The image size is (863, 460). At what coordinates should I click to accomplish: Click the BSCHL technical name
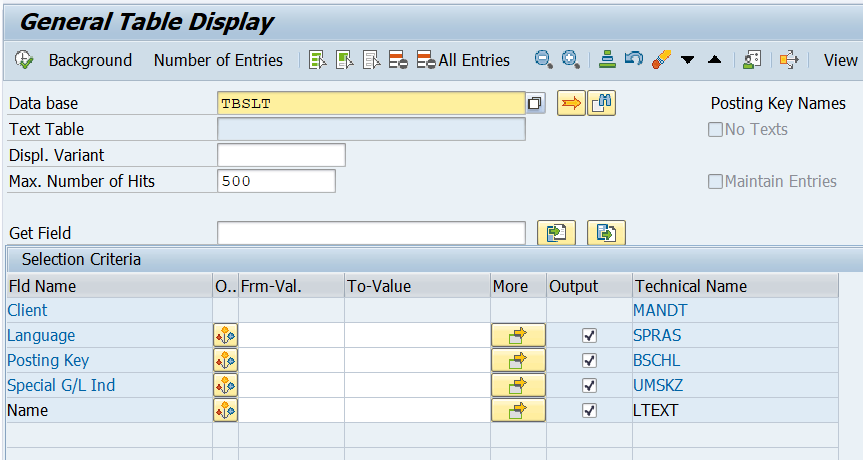(x=657, y=360)
